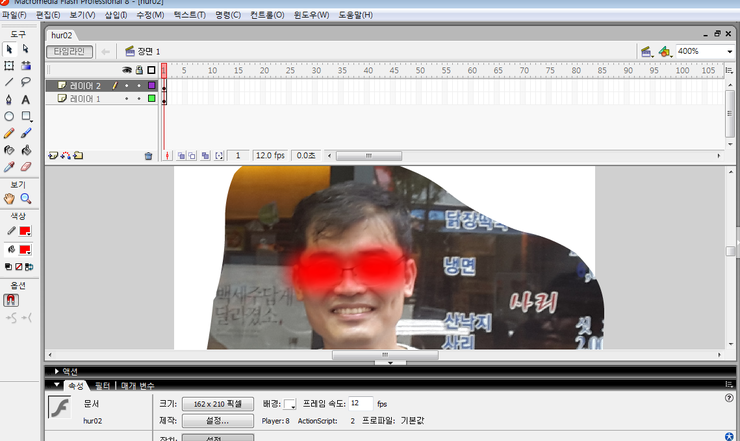
Task: Switch to the 필터 tab
Action: point(102,386)
